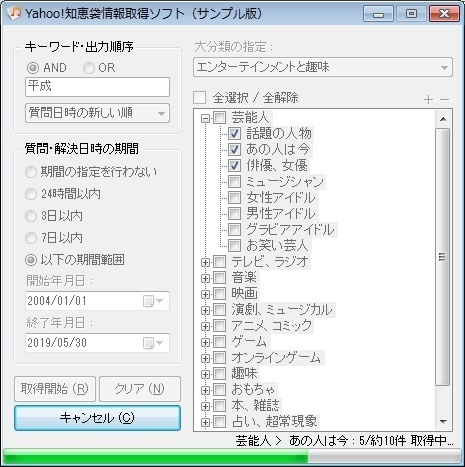This screenshot has height=467, width=465.
Task: Check テレビ、ラジオ checkbox
Action: (x=219, y=262)
